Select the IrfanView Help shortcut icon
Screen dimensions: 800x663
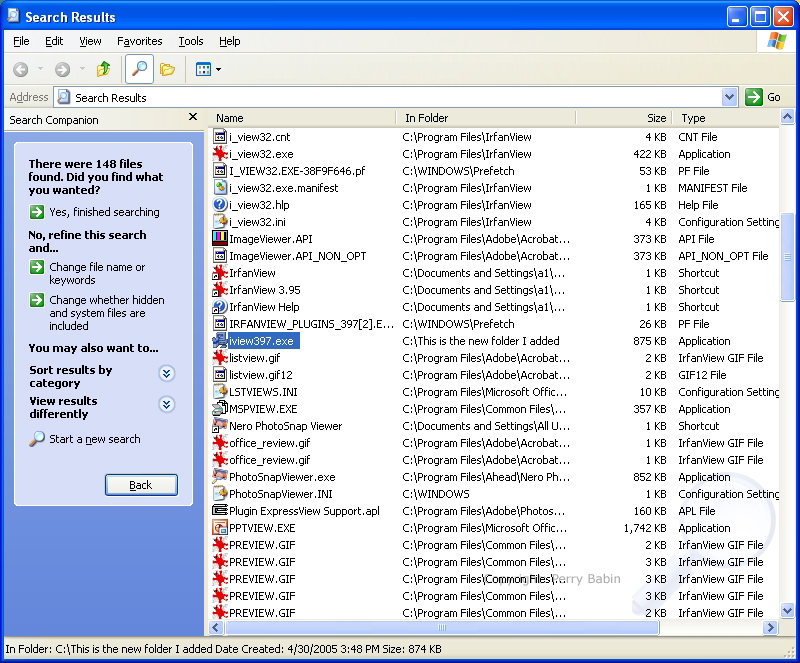coord(220,307)
